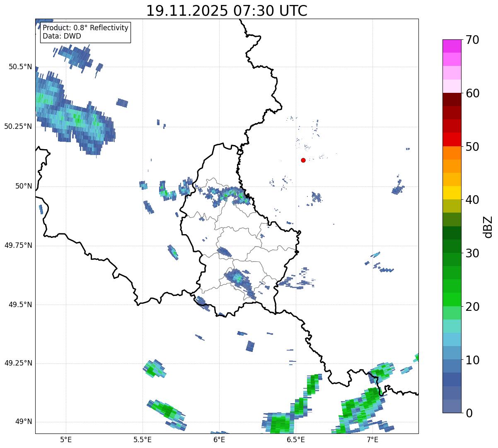Pick the bright red colorbar segment above 50

tap(452, 140)
